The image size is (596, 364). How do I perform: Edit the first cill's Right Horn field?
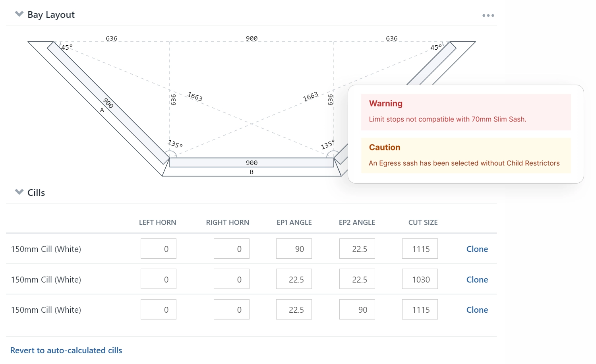tap(232, 249)
